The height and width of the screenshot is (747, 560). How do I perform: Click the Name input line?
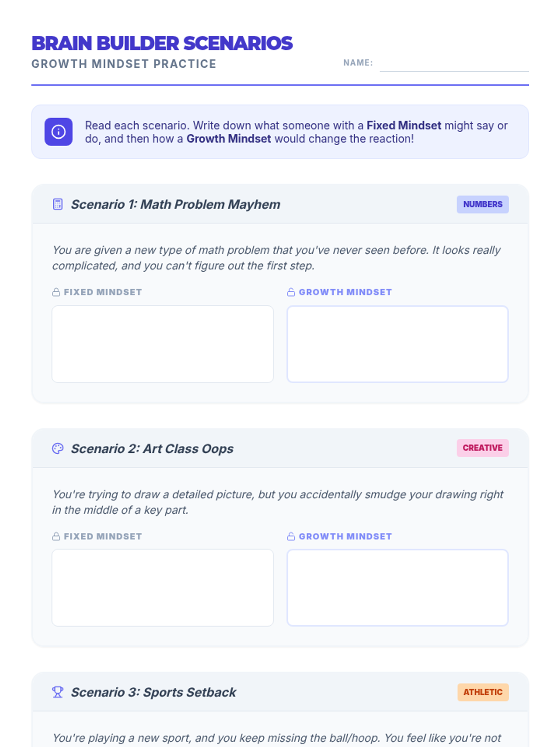(454, 64)
